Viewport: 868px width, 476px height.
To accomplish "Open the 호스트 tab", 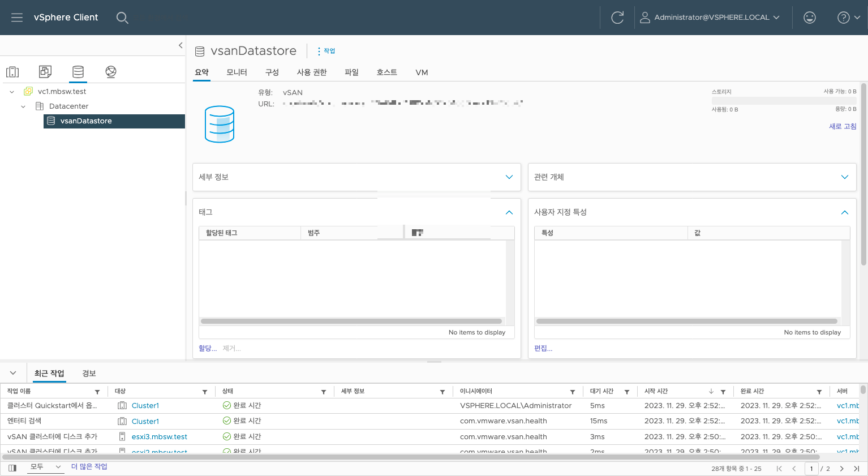I will [387, 72].
